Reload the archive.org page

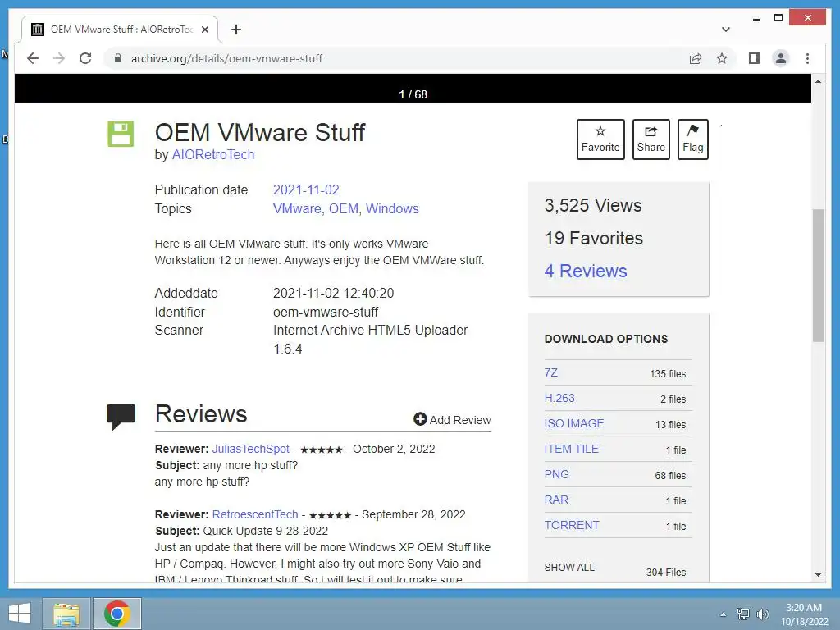[85, 58]
